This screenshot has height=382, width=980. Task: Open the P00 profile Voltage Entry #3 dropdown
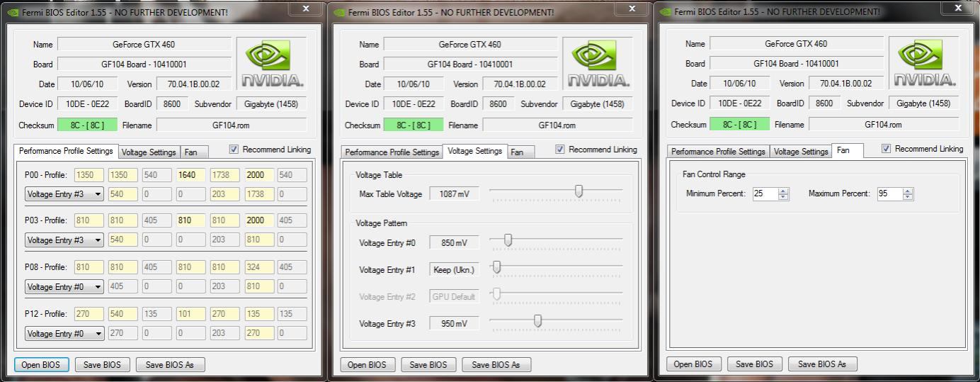point(64,193)
